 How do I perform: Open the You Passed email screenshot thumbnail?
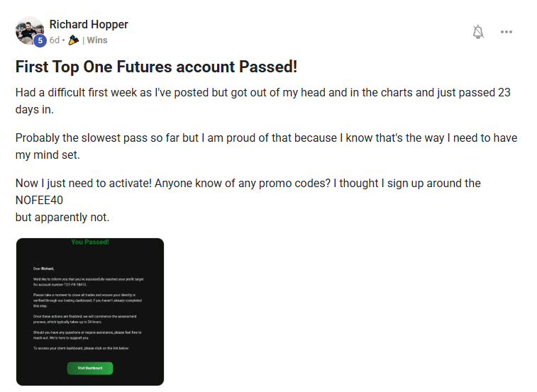click(90, 312)
